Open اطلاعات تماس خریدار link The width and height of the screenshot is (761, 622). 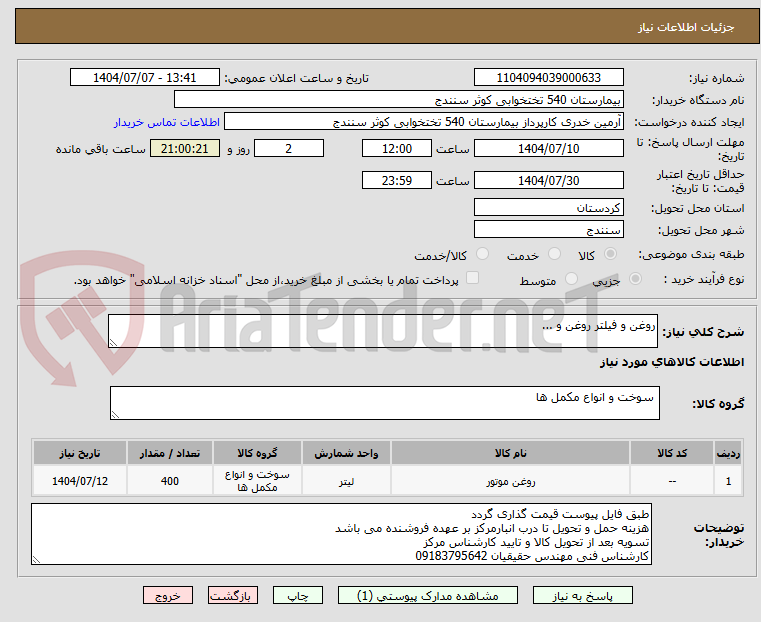166,122
